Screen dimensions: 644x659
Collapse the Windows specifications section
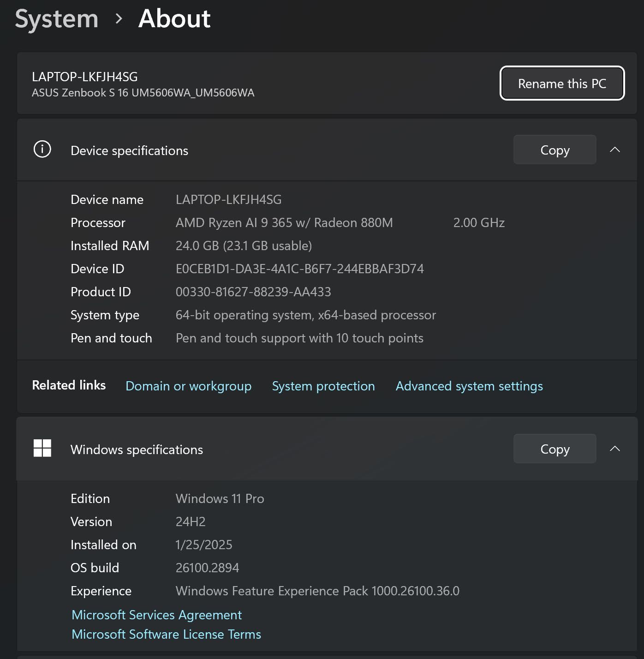tap(615, 449)
